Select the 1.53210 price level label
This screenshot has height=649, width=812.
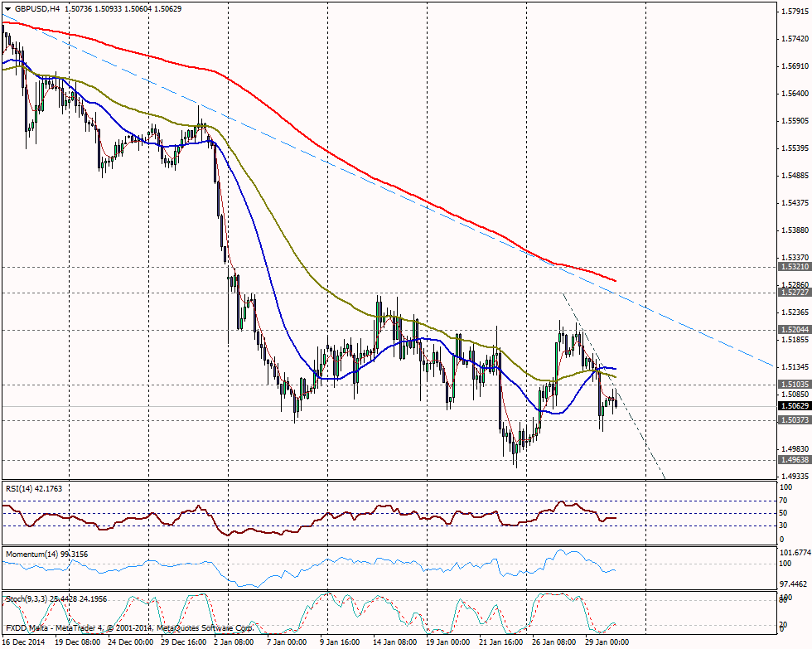tap(793, 268)
